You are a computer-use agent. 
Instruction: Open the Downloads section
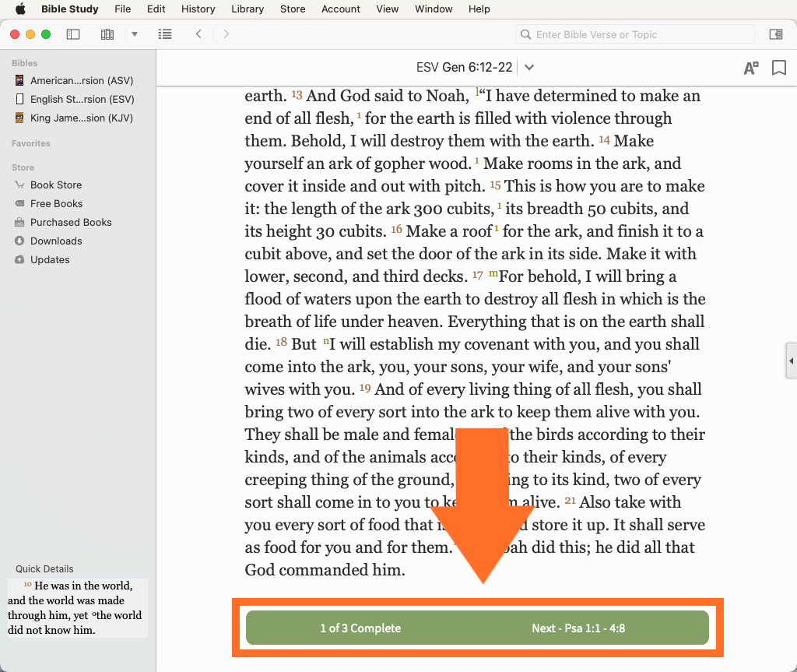[55, 241]
